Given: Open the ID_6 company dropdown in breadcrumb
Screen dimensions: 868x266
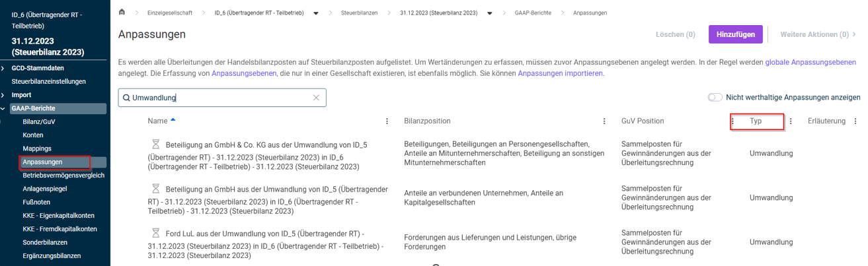Looking at the screenshot, I should click(x=315, y=13).
